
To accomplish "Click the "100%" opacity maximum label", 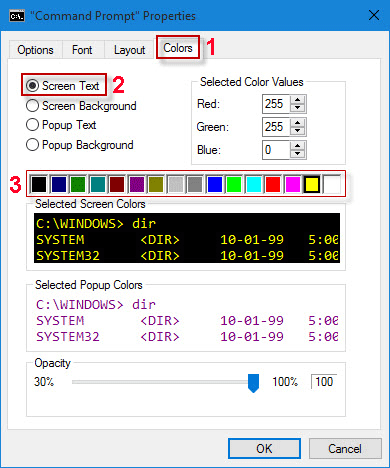I will pos(285,382).
